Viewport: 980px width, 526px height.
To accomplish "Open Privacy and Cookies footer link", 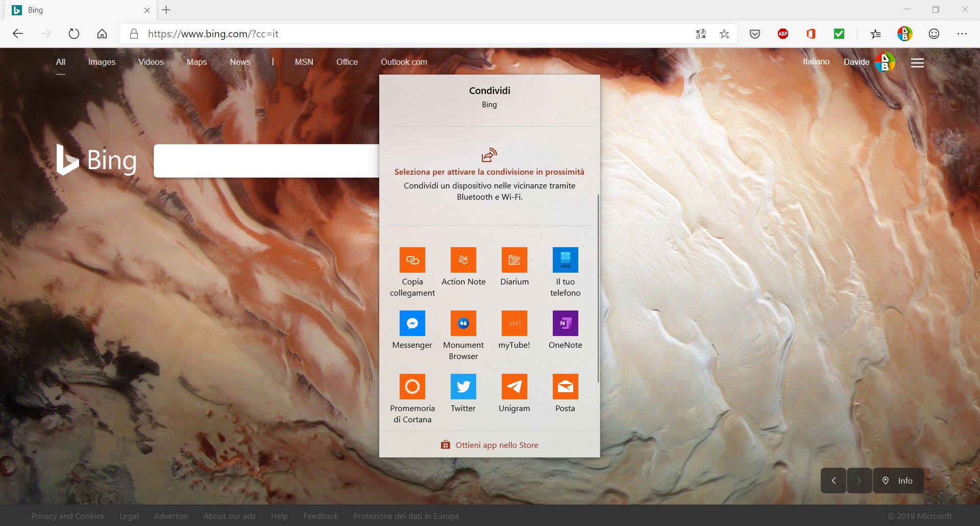I will coord(67,516).
